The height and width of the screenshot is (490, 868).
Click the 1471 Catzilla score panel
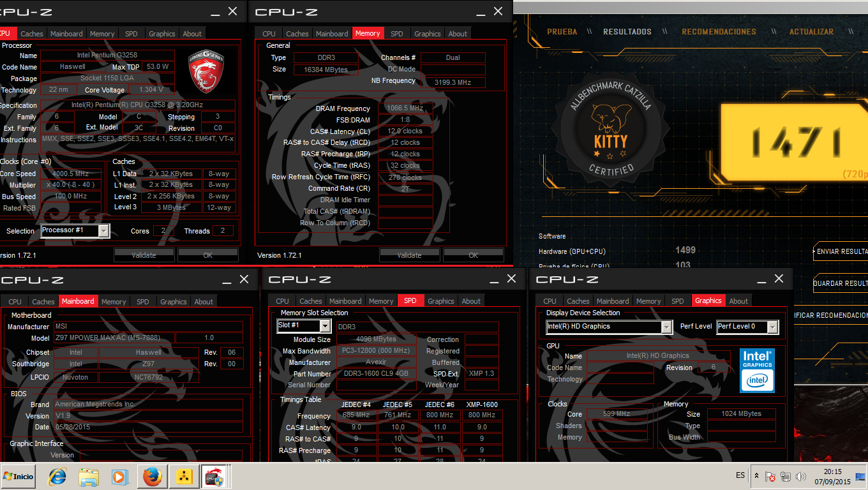click(794, 143)
